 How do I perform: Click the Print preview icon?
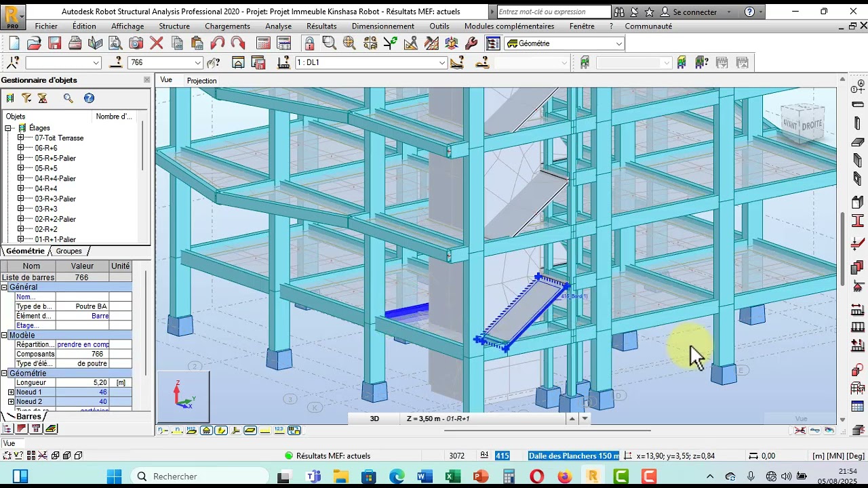tap(116, 43)
